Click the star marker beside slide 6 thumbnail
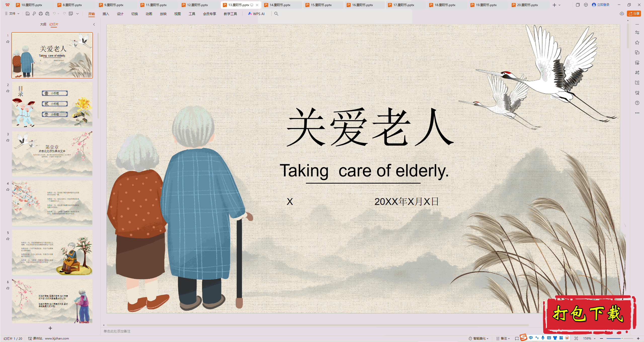Image resolution: width=644 pixels, height=342 pixels. pos(8,288)
